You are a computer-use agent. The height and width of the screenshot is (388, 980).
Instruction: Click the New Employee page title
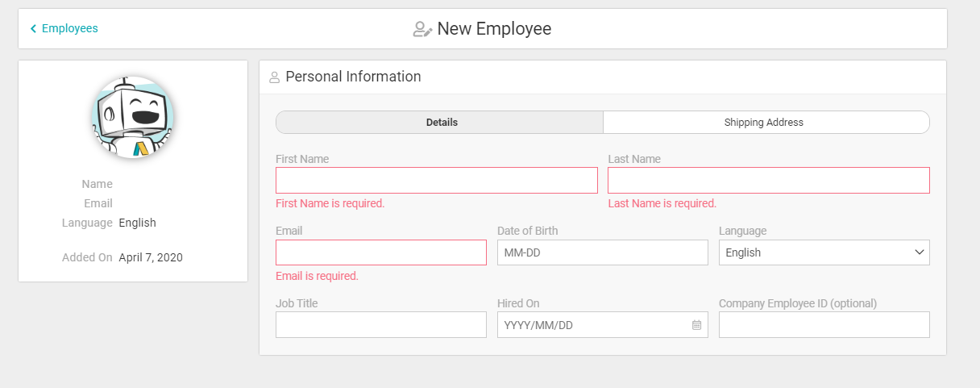coord(494,29)
